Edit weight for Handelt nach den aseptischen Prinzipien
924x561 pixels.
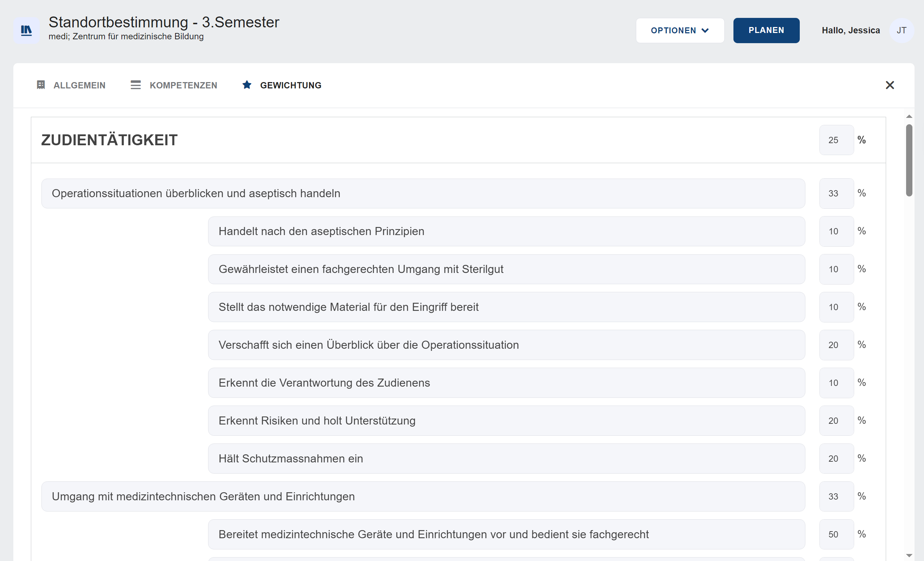click(836, 231)
